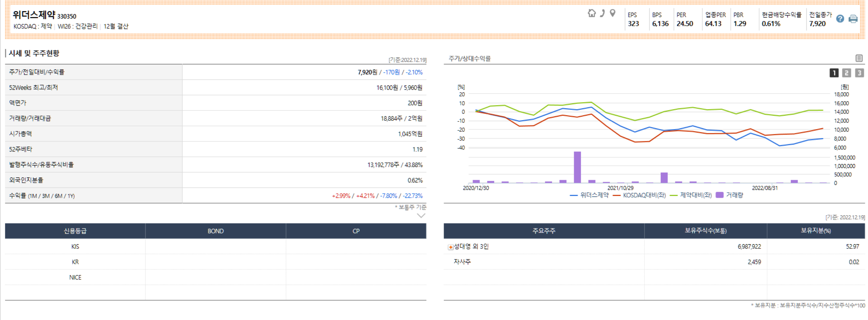Select the KR credit rating row
Viewport: 868px width, 320px height.
pyautogui.click(x=216, y=262)
